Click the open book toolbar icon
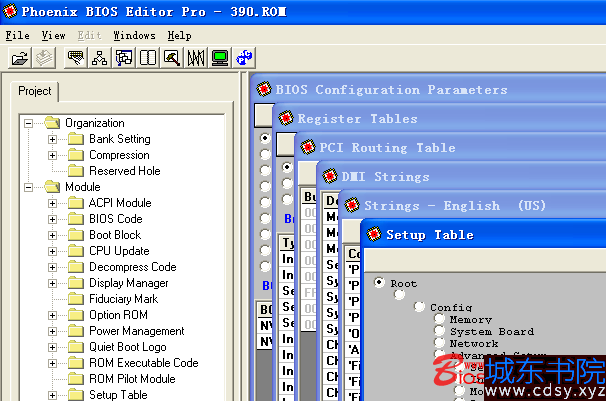 coord(148,58)
